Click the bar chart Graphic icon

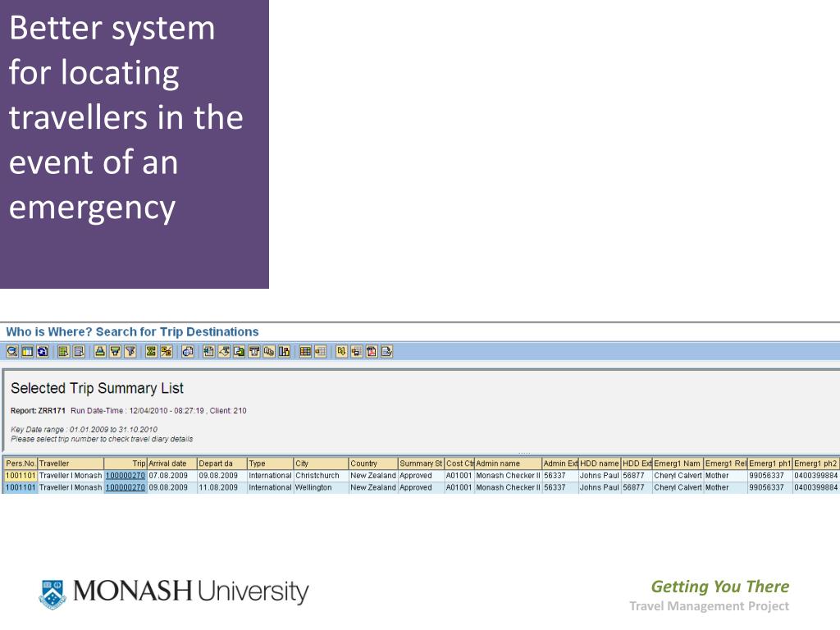click(x=284, y=351)
